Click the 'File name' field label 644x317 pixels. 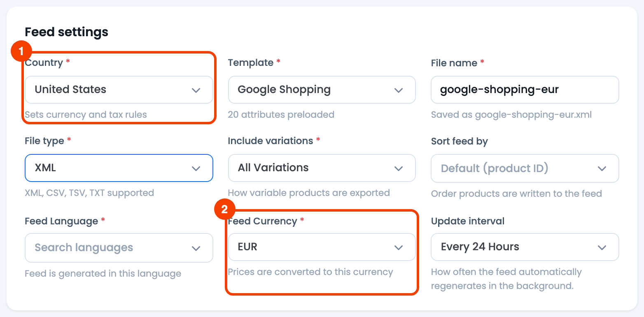tap(454, 63)
